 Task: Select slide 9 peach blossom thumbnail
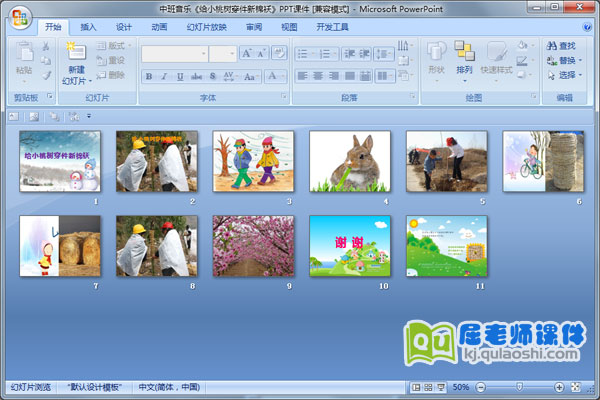pos(253,246)
